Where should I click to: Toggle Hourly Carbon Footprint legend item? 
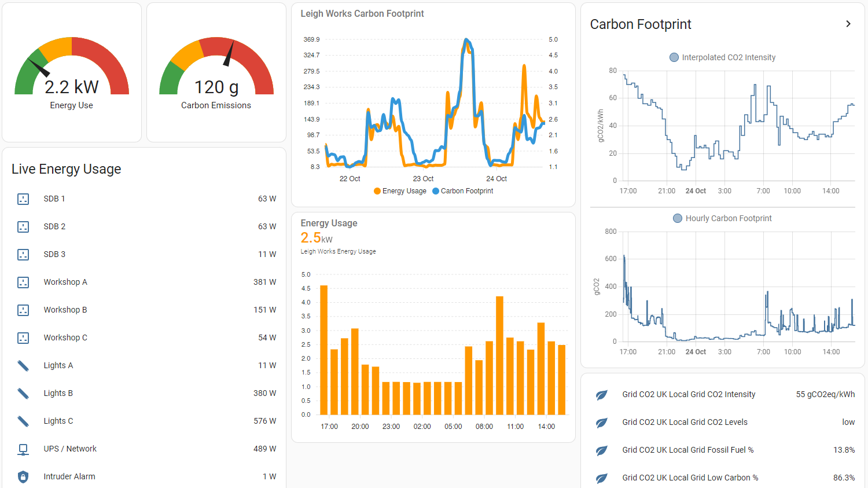(722, 218)
